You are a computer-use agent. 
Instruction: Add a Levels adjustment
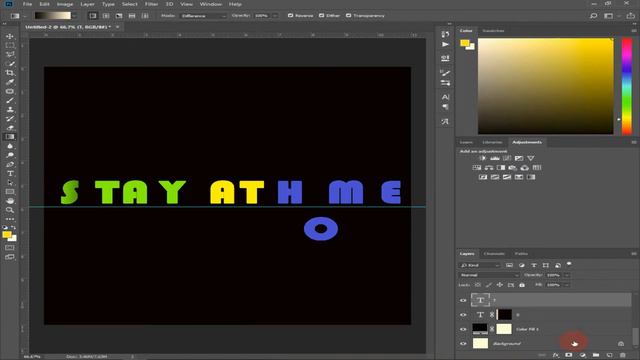(495, 158)
